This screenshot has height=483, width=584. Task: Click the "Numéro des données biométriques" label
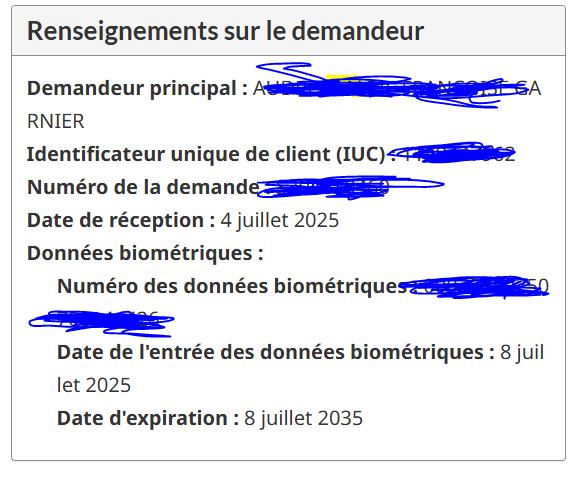[x=232, y=286]
